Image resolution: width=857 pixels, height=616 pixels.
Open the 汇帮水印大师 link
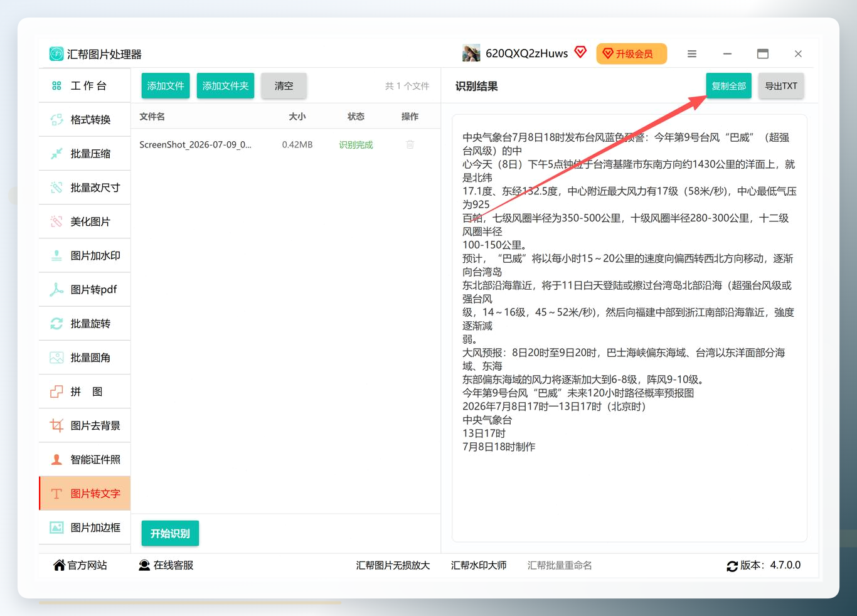[479, 565]
